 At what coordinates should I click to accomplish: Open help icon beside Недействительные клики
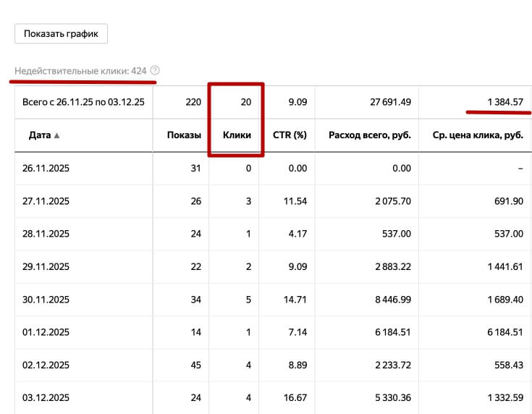click(x=155, y=71)
